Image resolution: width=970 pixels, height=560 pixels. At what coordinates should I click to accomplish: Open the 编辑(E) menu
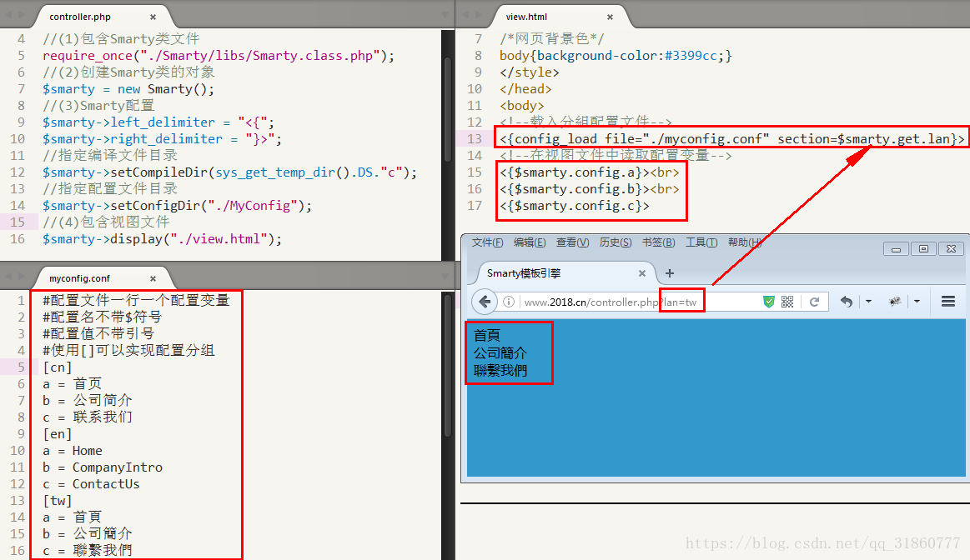[530, 242]
